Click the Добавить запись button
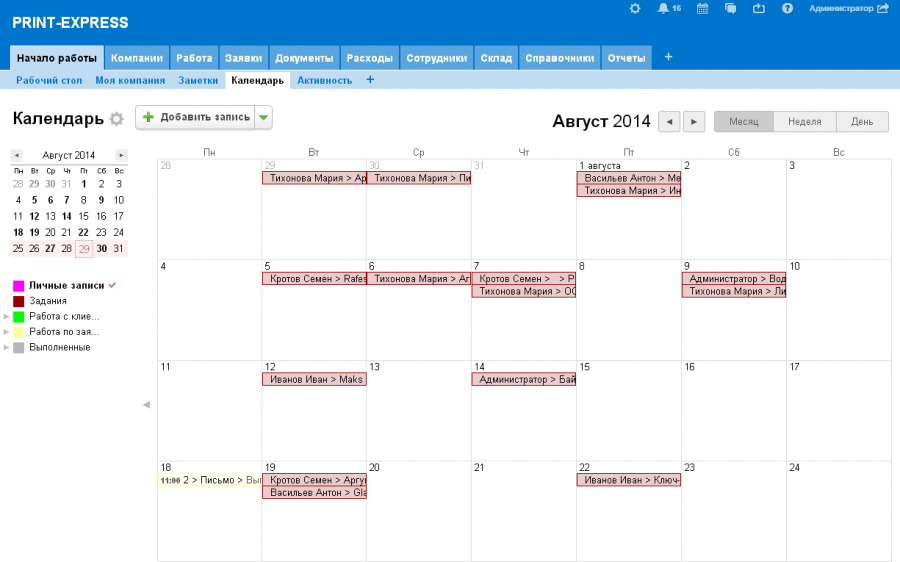Image resolution: width=900 pixels, height=562 pixels. click(x=196, y=118)
